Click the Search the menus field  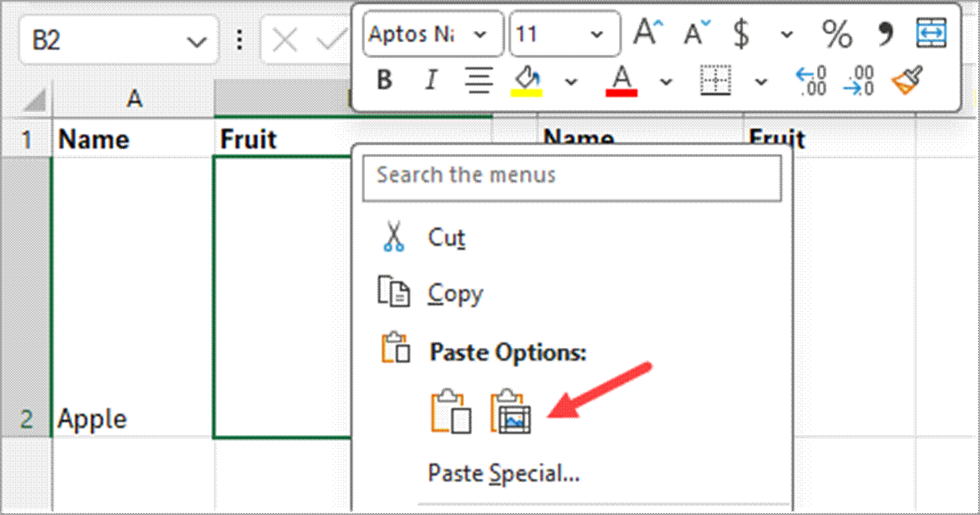pyautogui.click(x=572, y=176)
